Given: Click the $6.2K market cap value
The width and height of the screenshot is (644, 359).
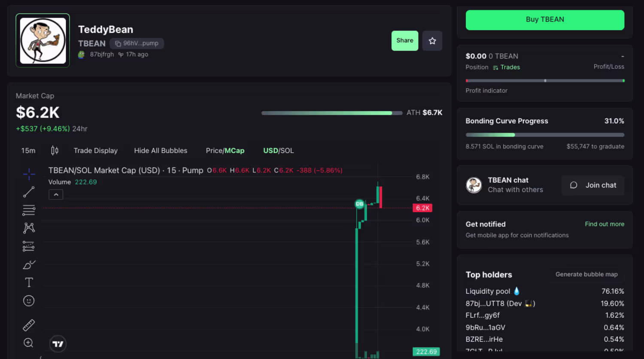Looking at the screenshot, I should coord(38,113).
